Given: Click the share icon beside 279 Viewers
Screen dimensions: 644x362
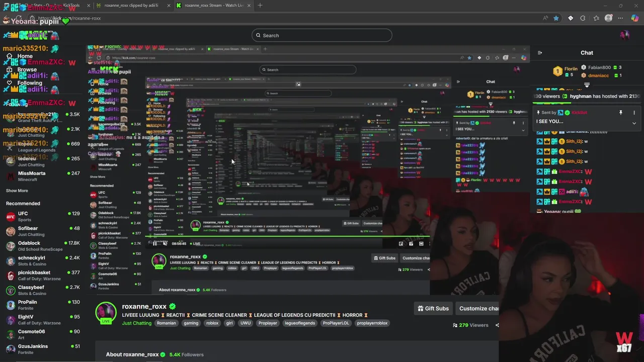Looking at the screenshot, I should pos(497,325).
